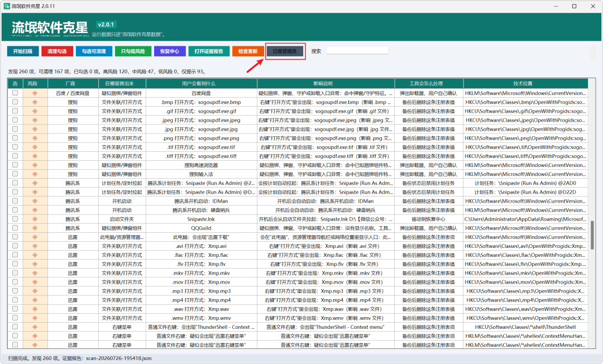The height and width of the screenshot is (364, 603).
Task: Tick the checkbox for the sogoupdf.exe.bmp row
Action: 15,102
